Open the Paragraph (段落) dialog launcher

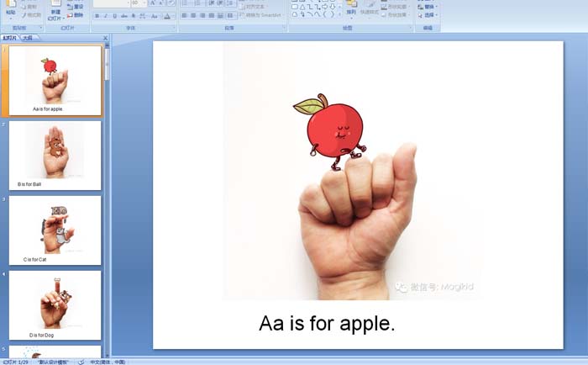click(284, 28)
